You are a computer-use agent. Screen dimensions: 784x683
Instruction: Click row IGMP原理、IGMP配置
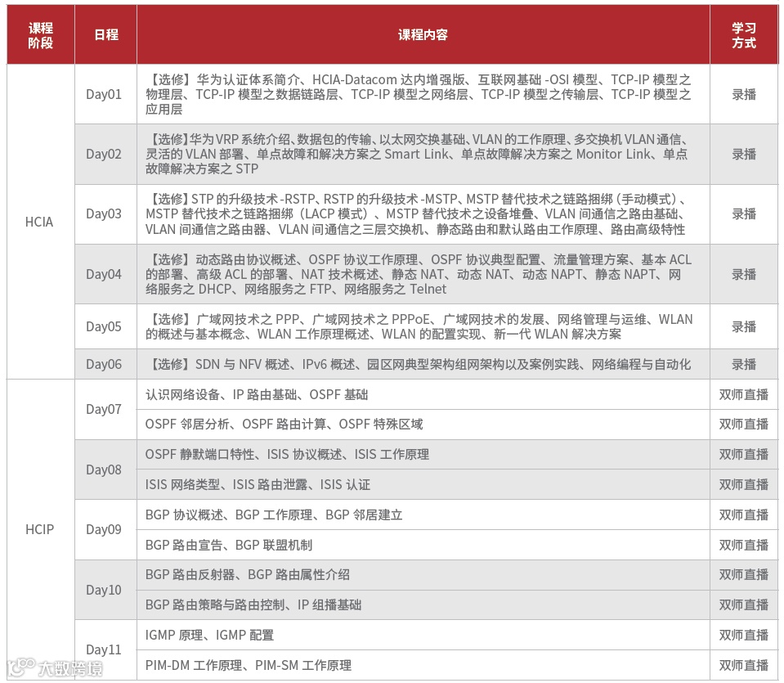click(x=423, y=635)
